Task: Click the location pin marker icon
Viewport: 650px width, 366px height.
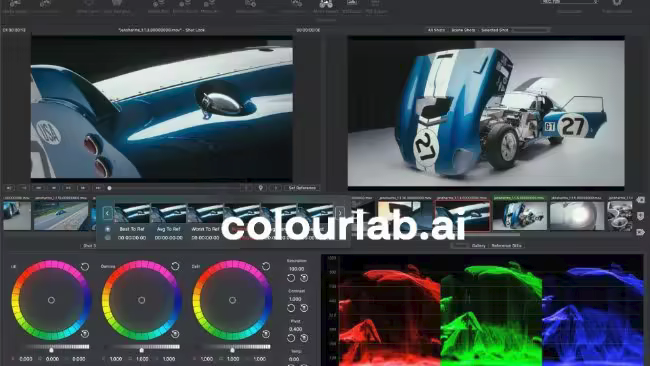Action: 261,188
